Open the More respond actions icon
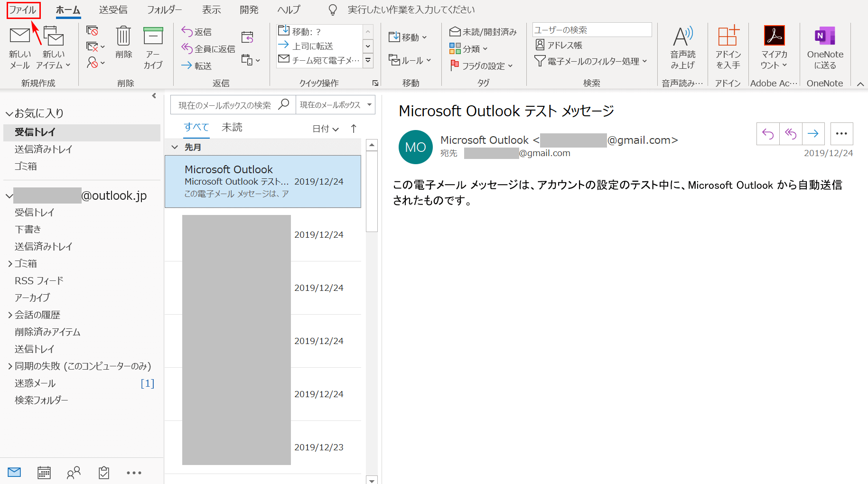Viewport: 868px width, 484px height. (251, 60)
